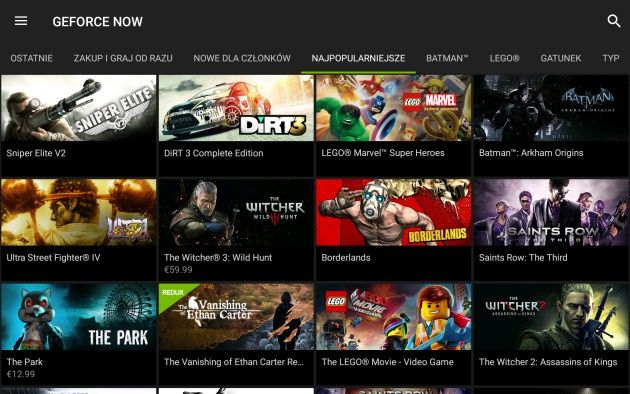Open the Saints Row The Third artwork
This screenshot has width=630, height=394.
point(551,212)
